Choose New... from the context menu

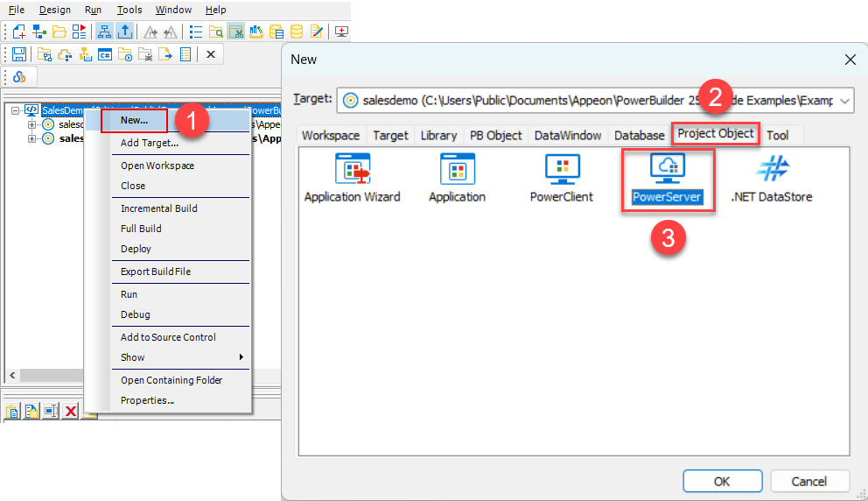click(135, 120)
